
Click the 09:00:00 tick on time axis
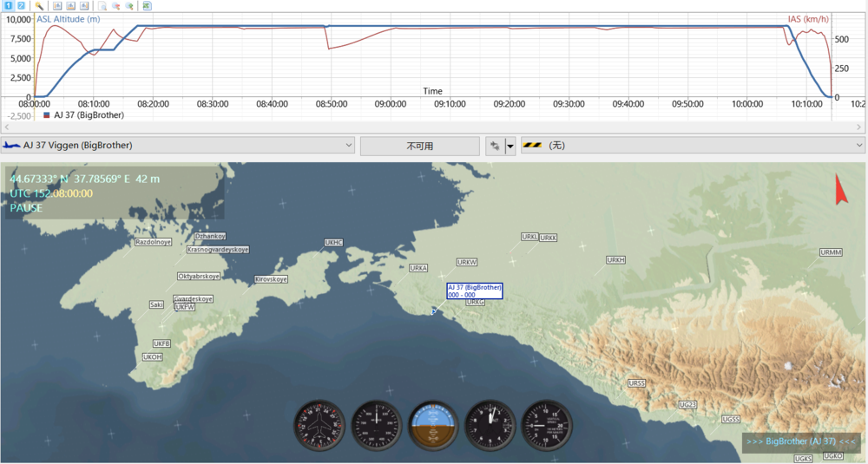point(391,104)
